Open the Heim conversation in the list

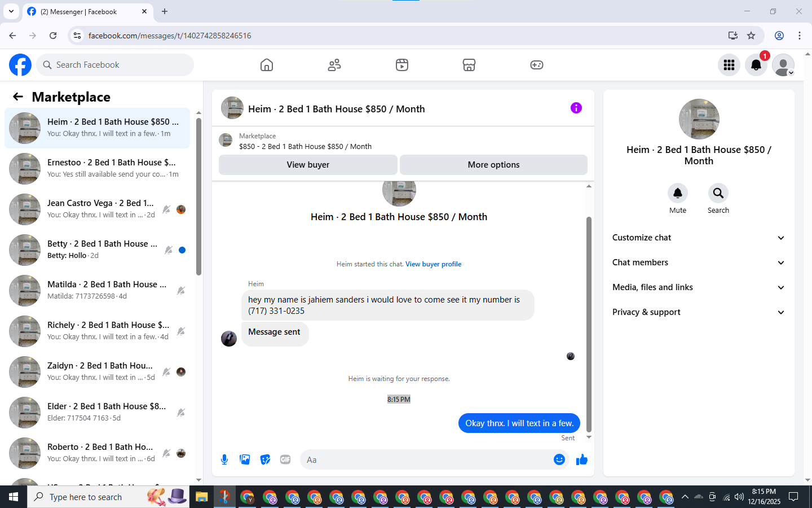[x=97, y=128]
